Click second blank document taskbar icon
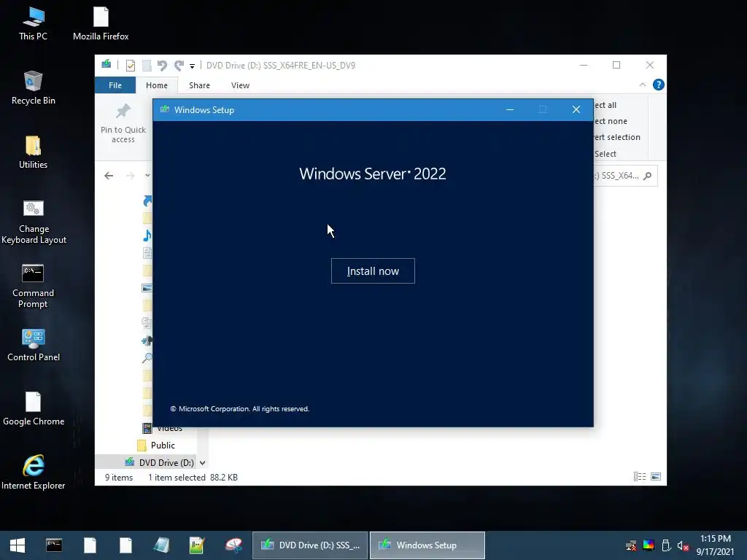Image resolution: width=747 pixels, height=560 pixels. (125, 545)
